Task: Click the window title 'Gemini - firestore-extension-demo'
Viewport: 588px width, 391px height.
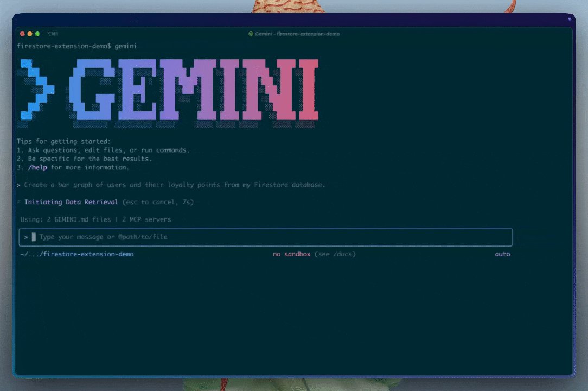Action: click(x=297, y=34)
